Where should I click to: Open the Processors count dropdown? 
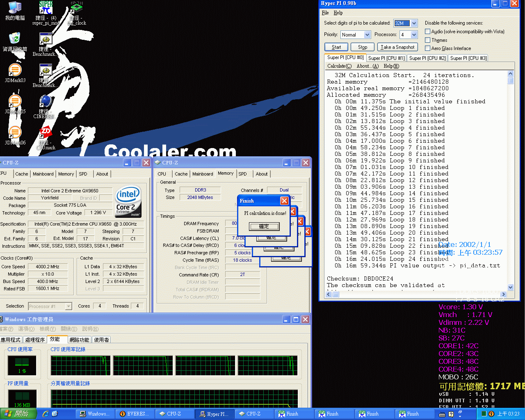click(414, 35)
